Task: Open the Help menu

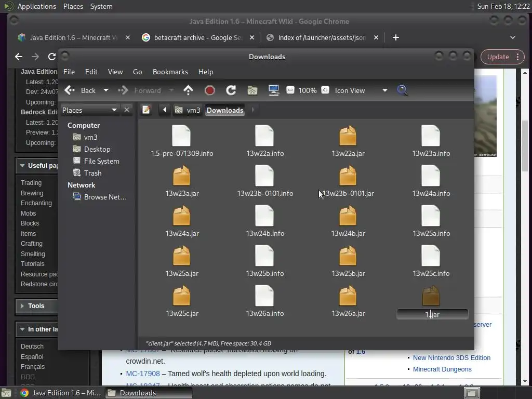Action: pos(206,72)
